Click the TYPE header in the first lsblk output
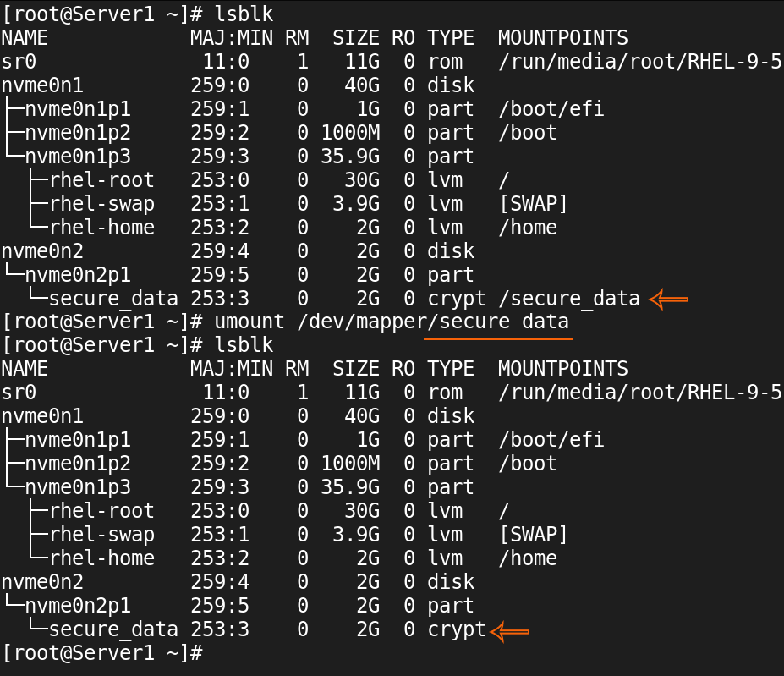This screenshot has width=784, height=676. click(x=451, y=38)
